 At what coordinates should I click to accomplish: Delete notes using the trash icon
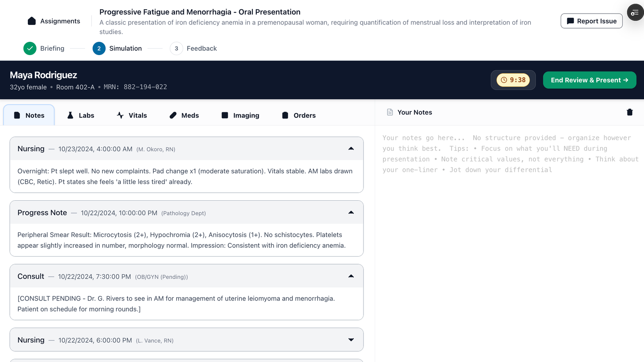[630, 112]
